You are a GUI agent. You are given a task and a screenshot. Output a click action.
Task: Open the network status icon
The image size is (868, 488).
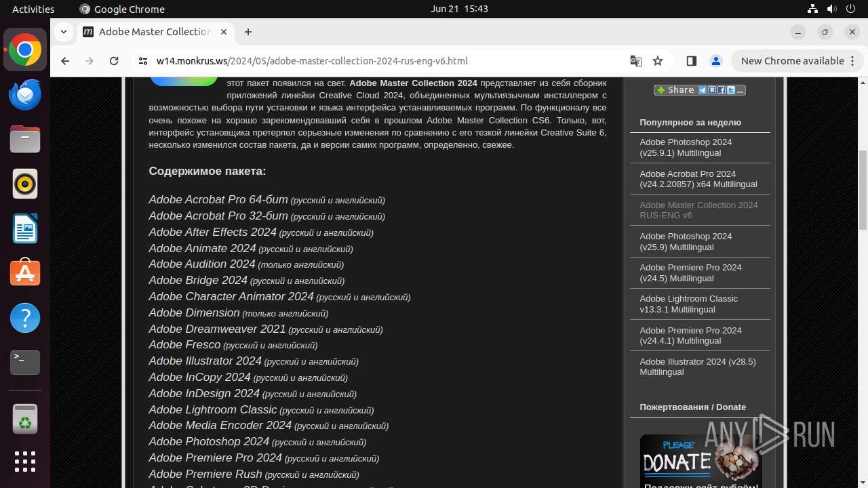coord(812,9)
